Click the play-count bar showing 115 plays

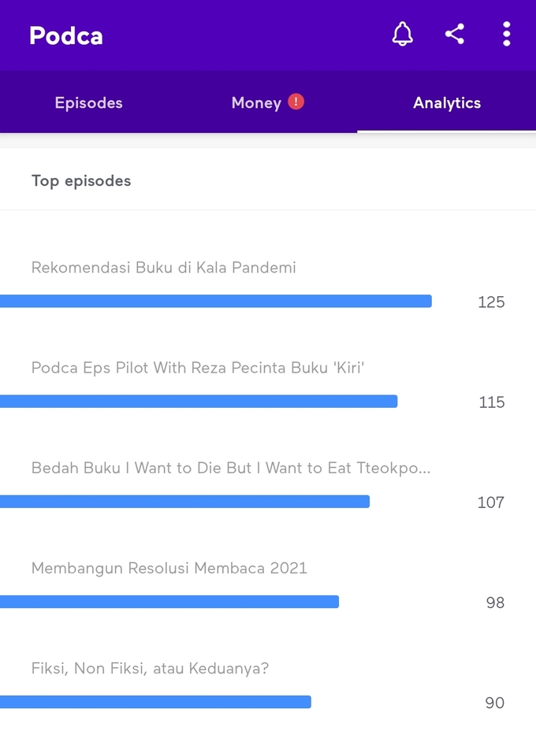click(199, 402)
